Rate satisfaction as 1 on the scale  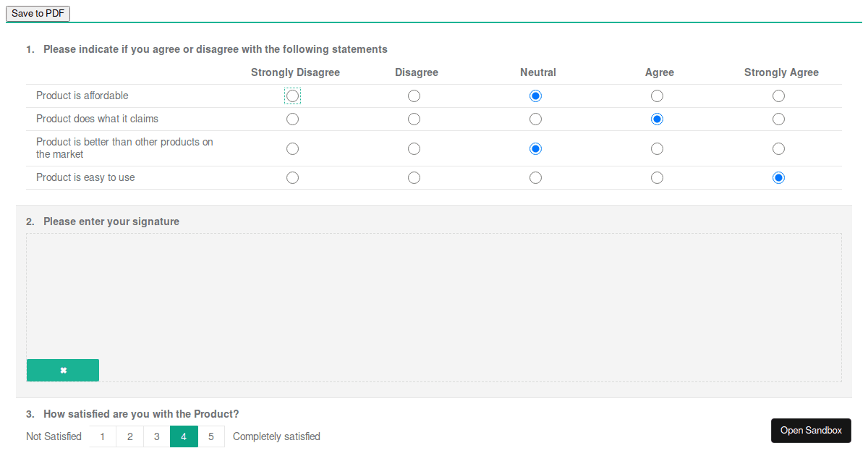[x=102, y=436]
